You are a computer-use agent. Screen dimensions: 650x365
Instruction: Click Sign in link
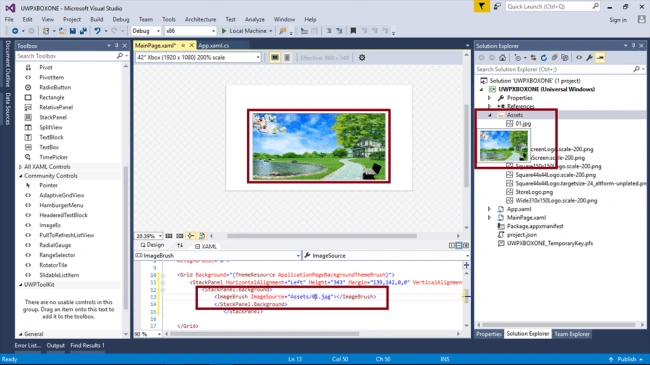pos(618,19)
